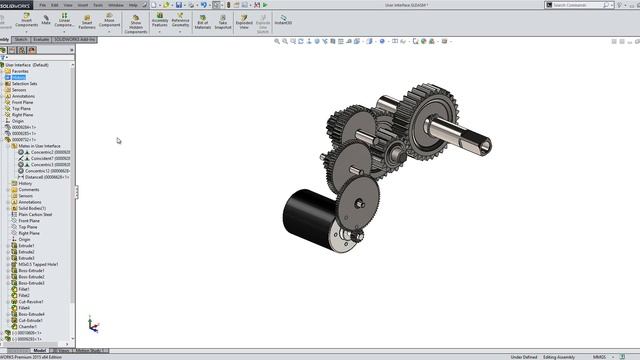Open the Help menu
Image resolution: width=640 pixels, height=360 pixels.
click(x=133, y=5)
